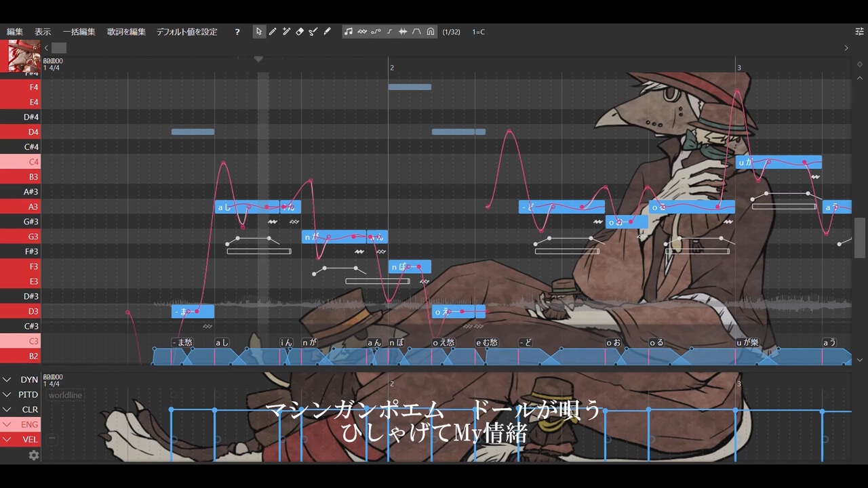Open the question mark help icon

tap(237, 32)
